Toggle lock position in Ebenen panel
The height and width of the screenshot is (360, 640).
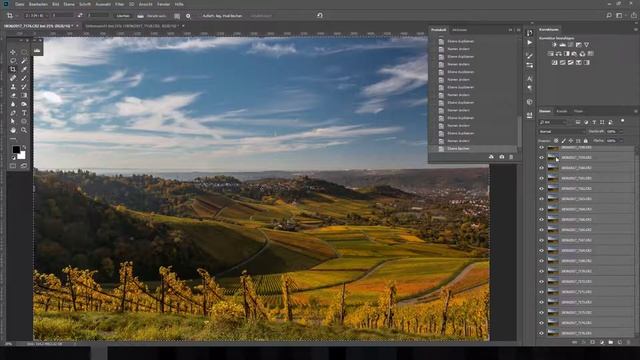(x=571, y=140)
